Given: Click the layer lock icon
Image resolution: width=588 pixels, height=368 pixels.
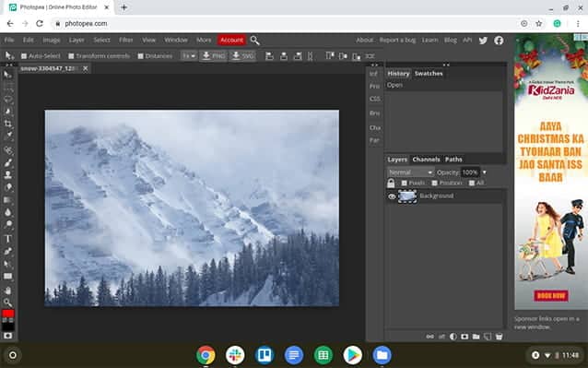Looking at the screenshot, I should (391, 183).
